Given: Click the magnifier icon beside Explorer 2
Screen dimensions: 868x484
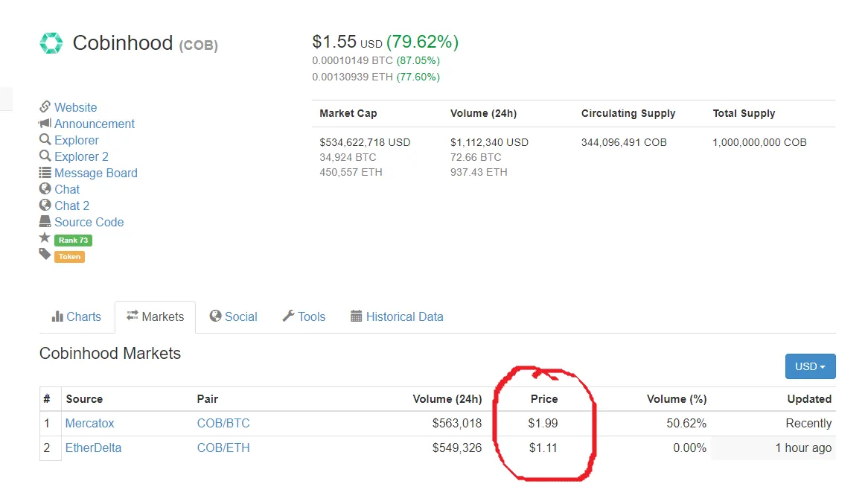Looking at the screenshot, I should pyautogui.click(x=45, y=156).
